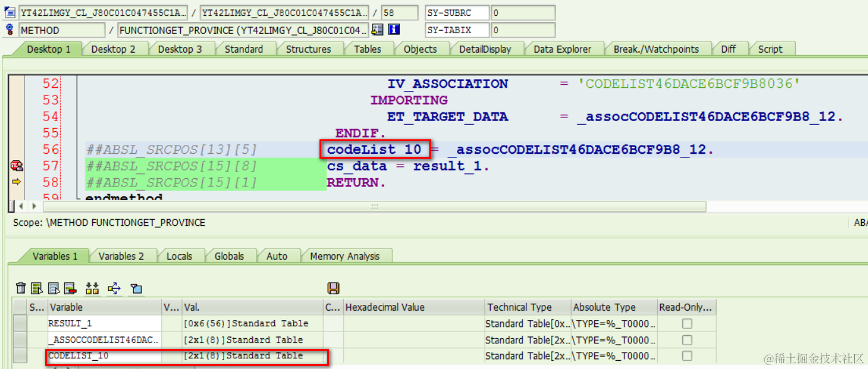Click the Absolute Type column header

point(614,307)
